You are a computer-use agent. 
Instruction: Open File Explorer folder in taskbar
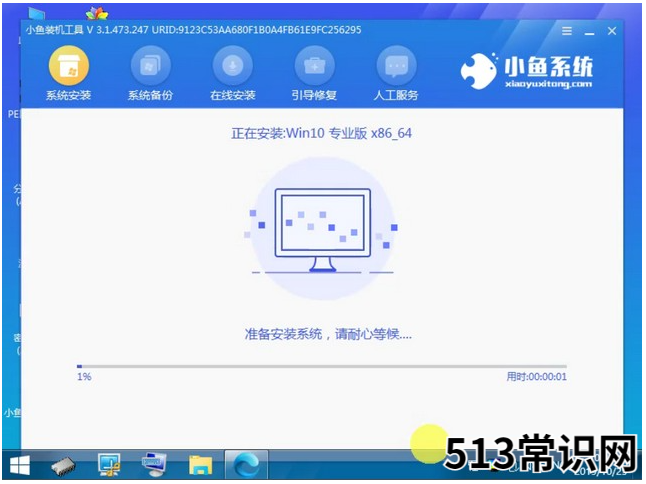[201, 465]
